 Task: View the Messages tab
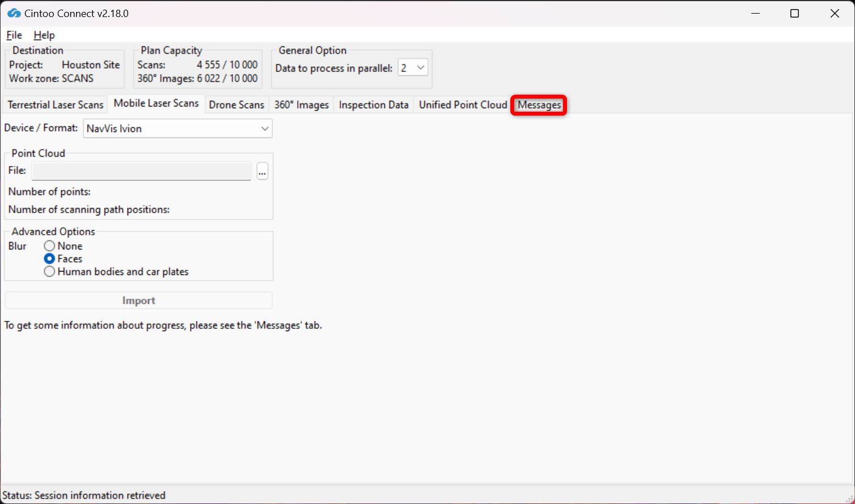[x=539, y=105]
